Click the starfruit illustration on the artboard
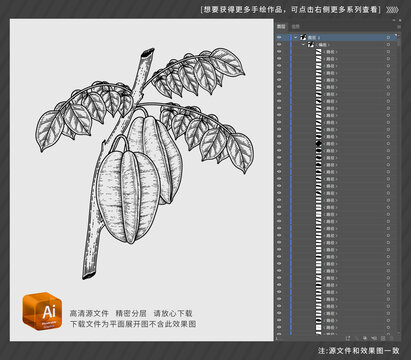This screenshot has width=411, height=360. tap(144, 163)
